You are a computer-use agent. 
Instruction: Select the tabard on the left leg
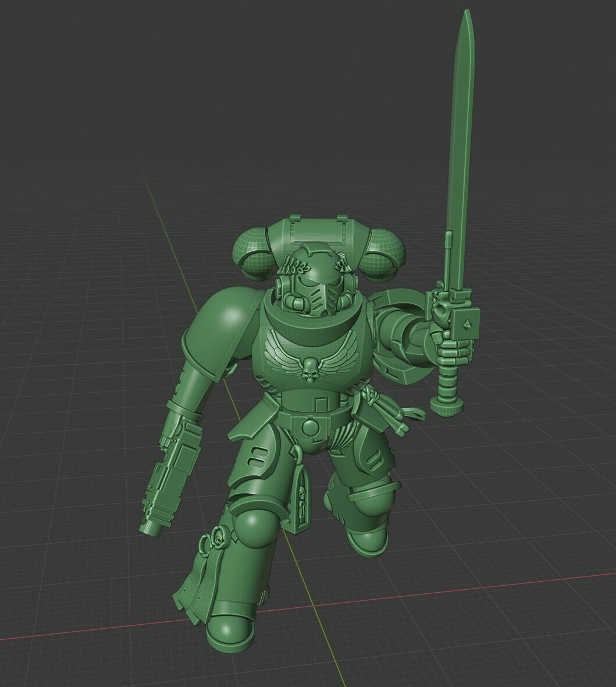click(x=198, y=582)
